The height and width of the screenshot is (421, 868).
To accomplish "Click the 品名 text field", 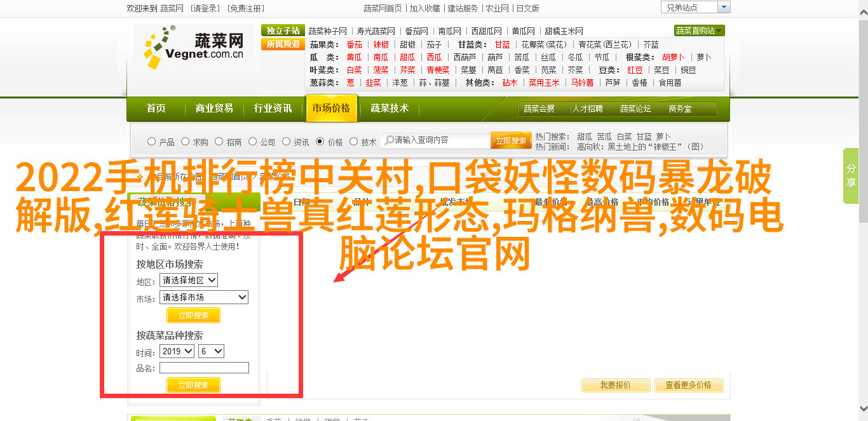I will 204,368.
